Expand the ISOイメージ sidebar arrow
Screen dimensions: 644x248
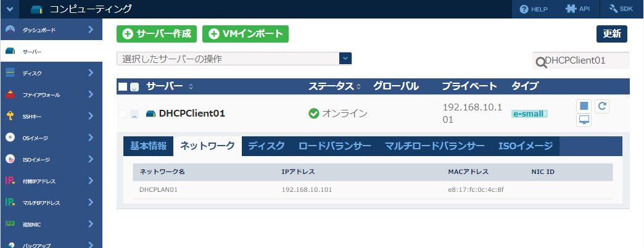91,159
